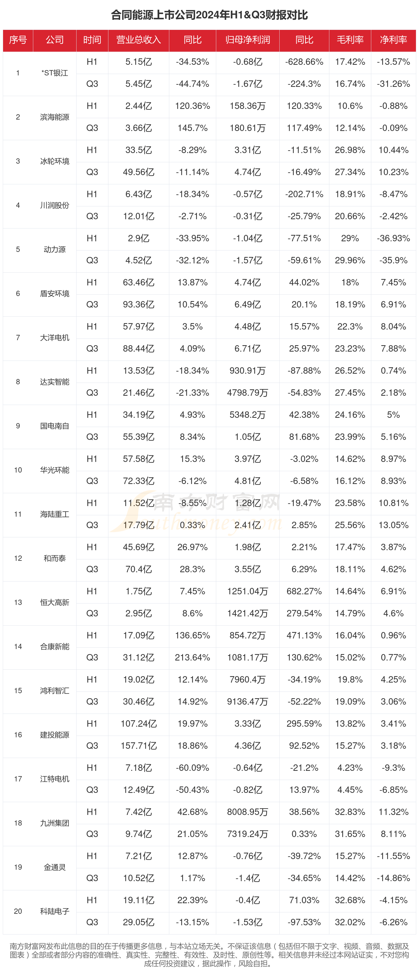
Task: Click the 序号 column header
Action: 18,40
